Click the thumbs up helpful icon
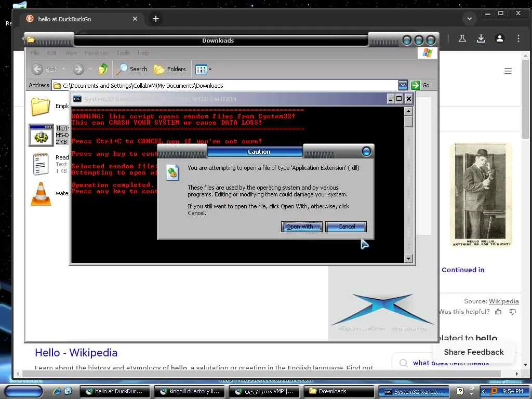This screenshot has width=532, height=399. [498, 312]
